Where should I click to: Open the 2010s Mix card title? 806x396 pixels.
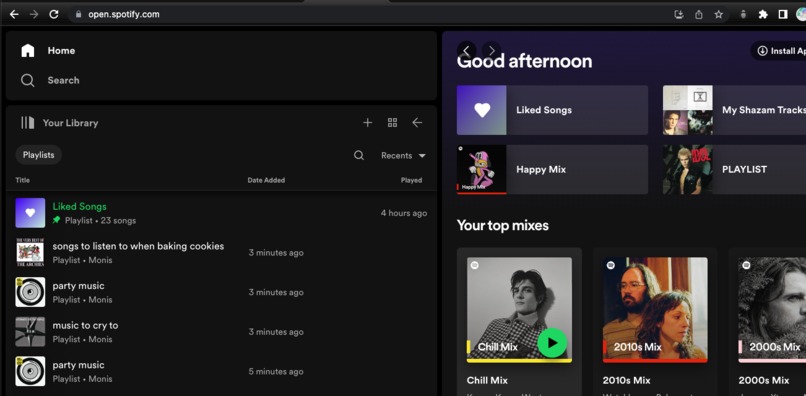(x=627, y=381)
